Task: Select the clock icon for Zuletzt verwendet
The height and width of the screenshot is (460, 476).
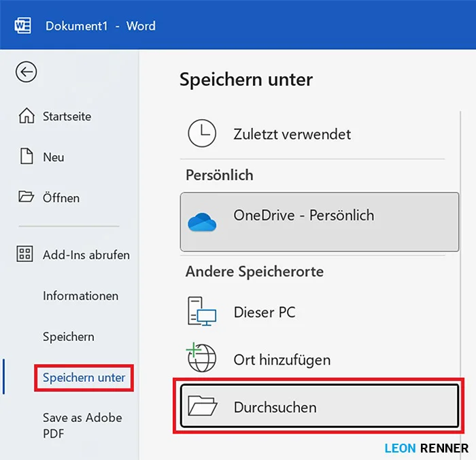Action: pos(202,134)
